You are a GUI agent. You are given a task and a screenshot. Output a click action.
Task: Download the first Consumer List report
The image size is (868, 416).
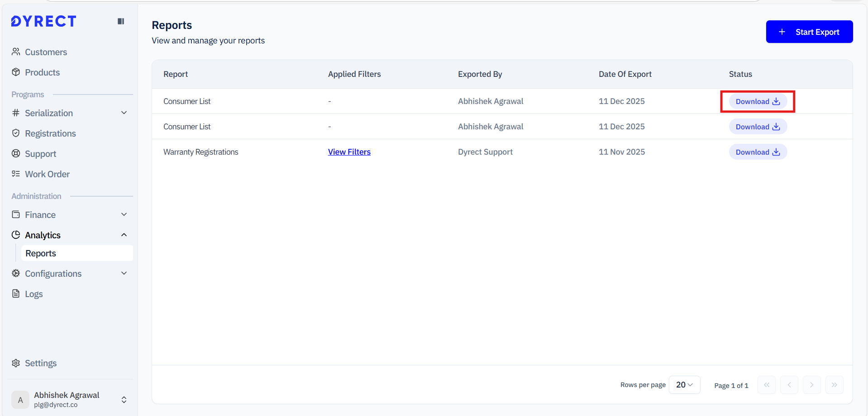pos(758,102)
